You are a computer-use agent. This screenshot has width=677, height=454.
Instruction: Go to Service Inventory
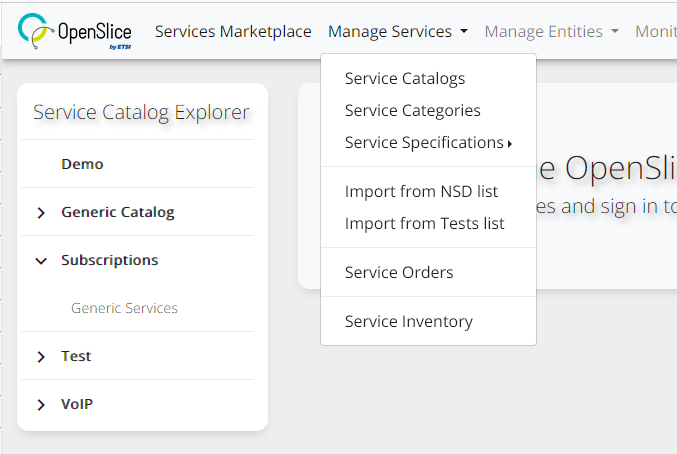point(408,321)
